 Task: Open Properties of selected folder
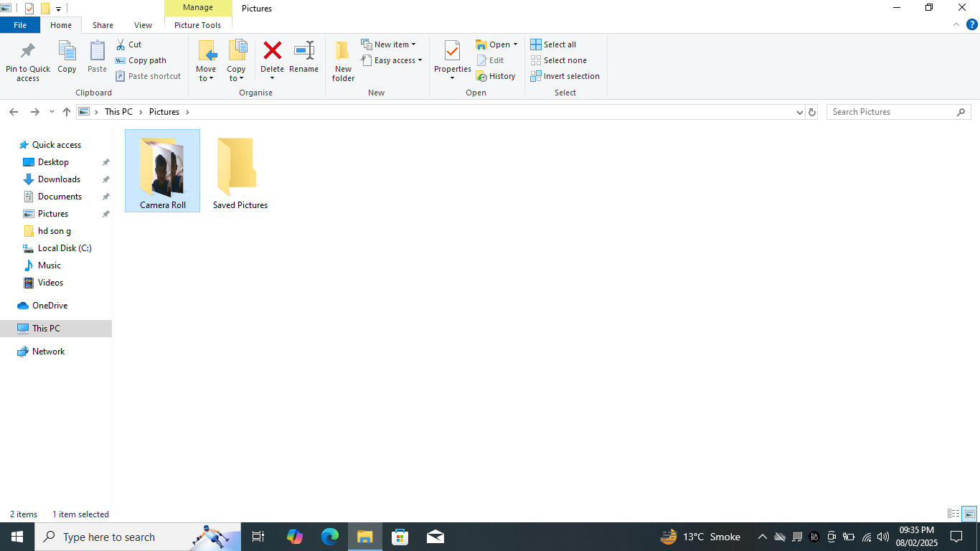452,53
